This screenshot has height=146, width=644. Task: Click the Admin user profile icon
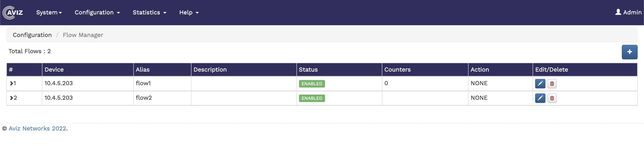pyautogui.click(x=618, y=12)
